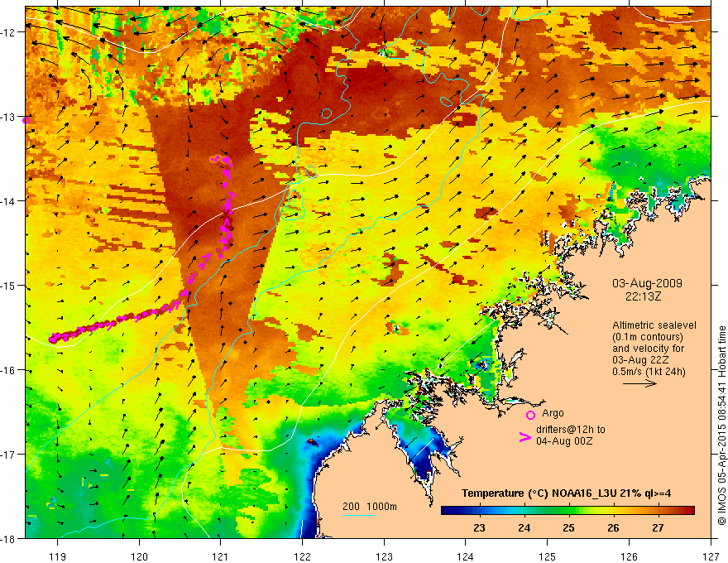Click the magenta drifter arrowhead legend symbol

pyautogui.click(x=524, y=437)
